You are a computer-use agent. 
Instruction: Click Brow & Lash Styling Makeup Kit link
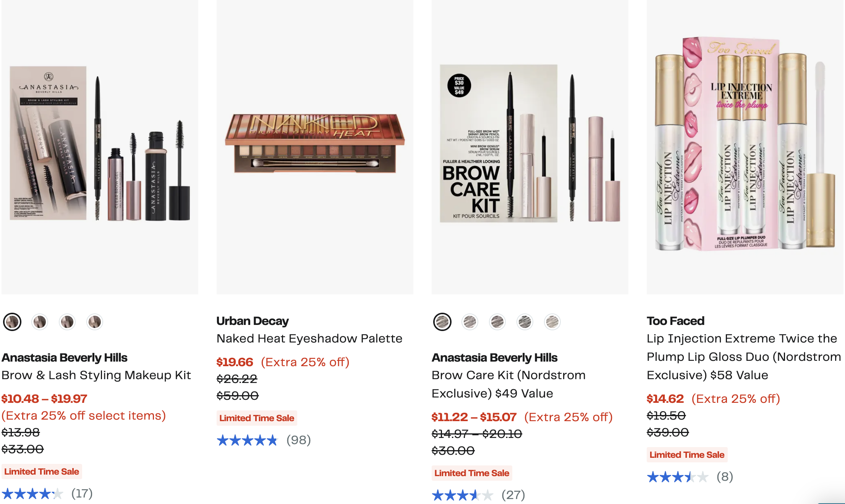(x=96, y=375)
